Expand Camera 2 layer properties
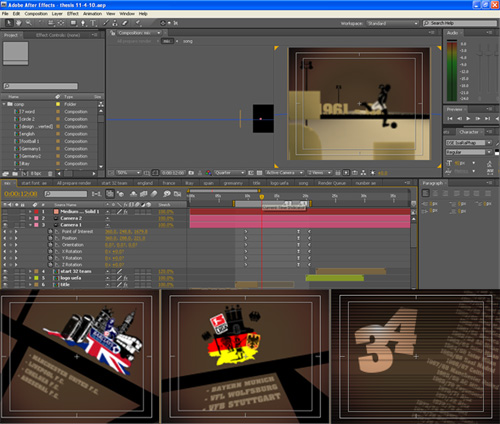 (30, 218)
